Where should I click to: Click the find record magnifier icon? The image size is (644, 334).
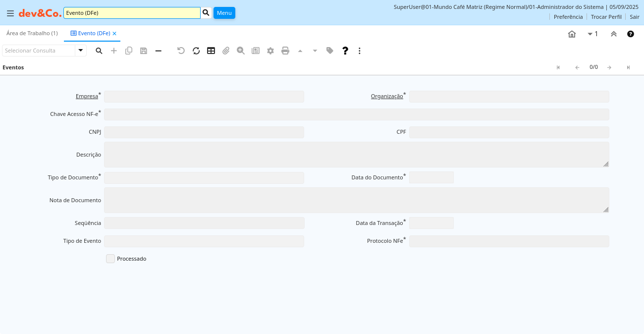point(99,51)
